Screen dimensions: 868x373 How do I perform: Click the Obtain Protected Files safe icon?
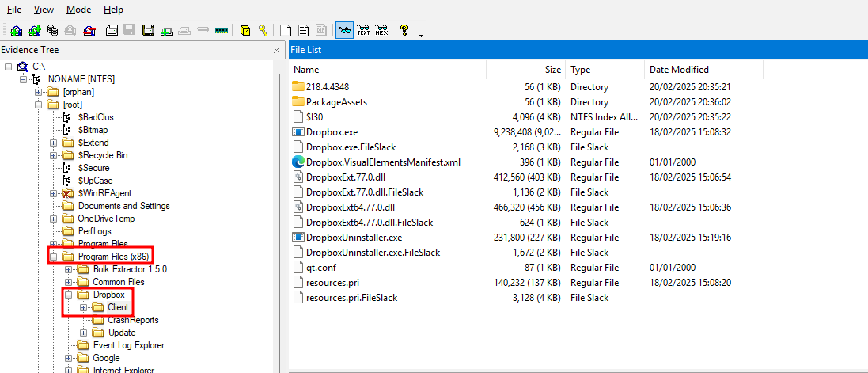[245, 30]
